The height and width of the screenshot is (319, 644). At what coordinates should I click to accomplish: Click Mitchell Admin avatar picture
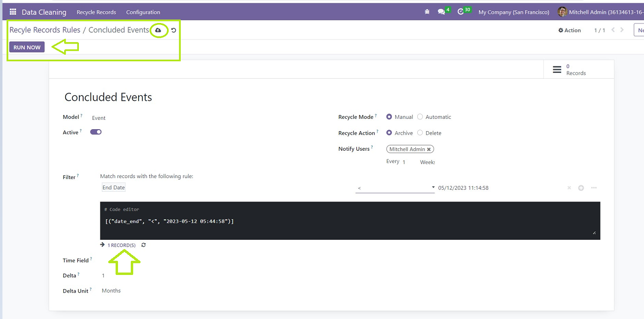tap(562, 12)
